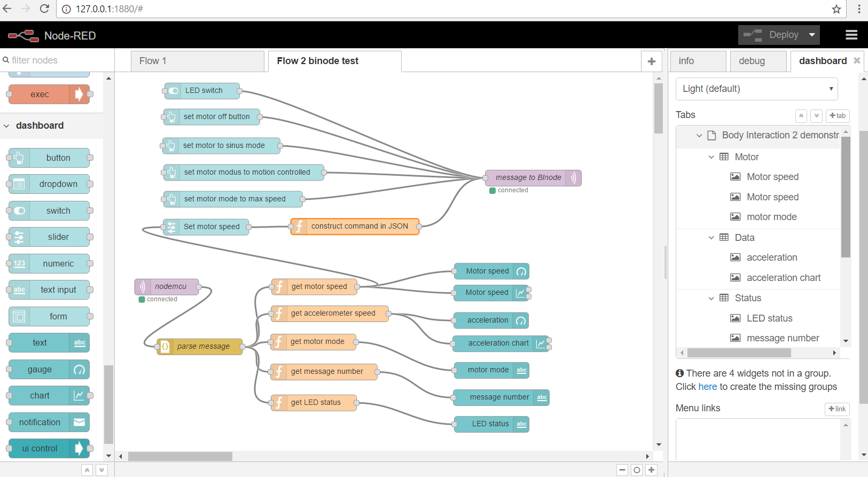868x477 pixels.
Task: Click the LED switch node toggle
Action: tap(174, 91)
